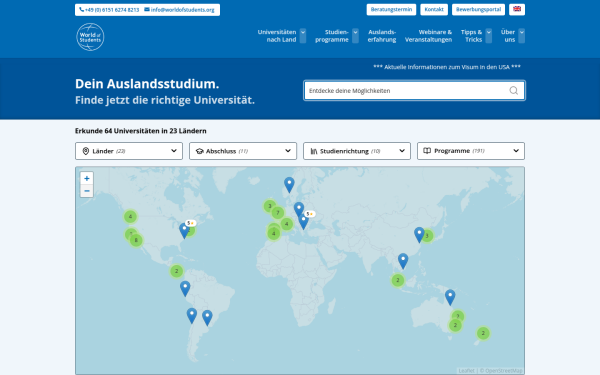Open the Studienrichtung dropdown
Screen dimensions: 600x375
click(x=357, y=151)
